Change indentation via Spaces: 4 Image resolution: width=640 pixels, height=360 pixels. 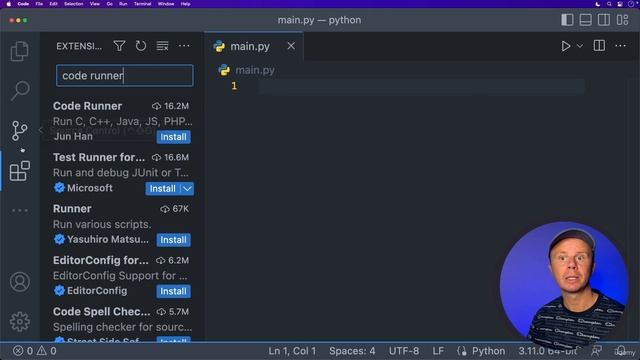coord(352,351)
